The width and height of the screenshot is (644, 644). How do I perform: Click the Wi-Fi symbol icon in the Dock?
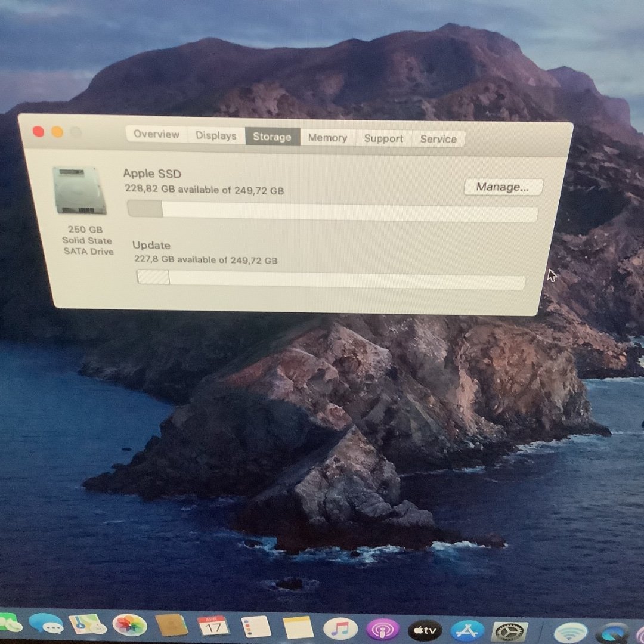(571, 633)
